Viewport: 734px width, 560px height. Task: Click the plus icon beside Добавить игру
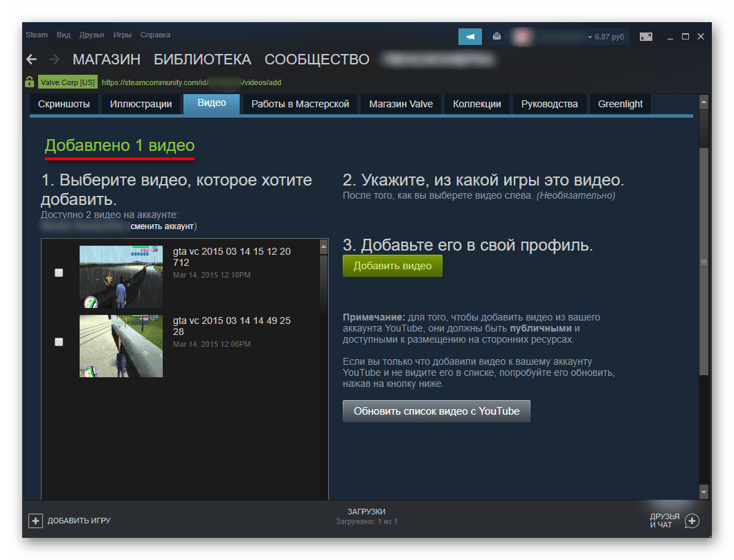tap(35, 521)
